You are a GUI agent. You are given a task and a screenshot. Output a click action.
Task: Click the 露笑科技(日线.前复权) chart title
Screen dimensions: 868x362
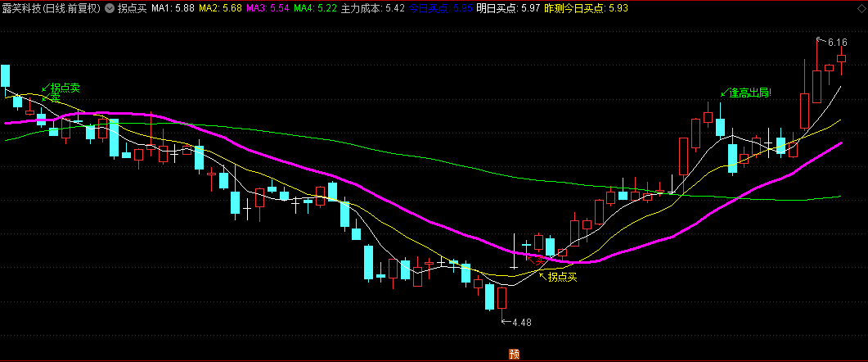click(x=52, y=9)
